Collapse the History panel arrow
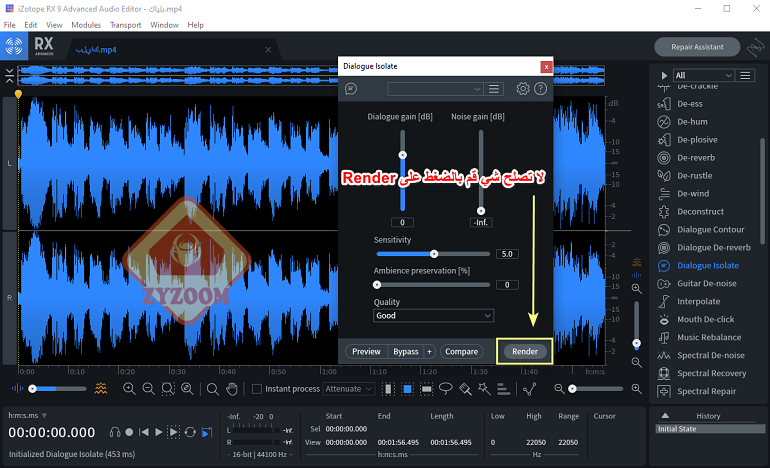 [664, 415]
